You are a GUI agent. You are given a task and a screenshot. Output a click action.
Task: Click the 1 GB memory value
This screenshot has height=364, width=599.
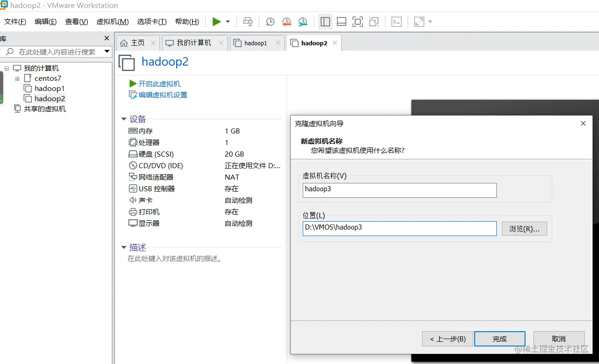[x=232, y=131]
